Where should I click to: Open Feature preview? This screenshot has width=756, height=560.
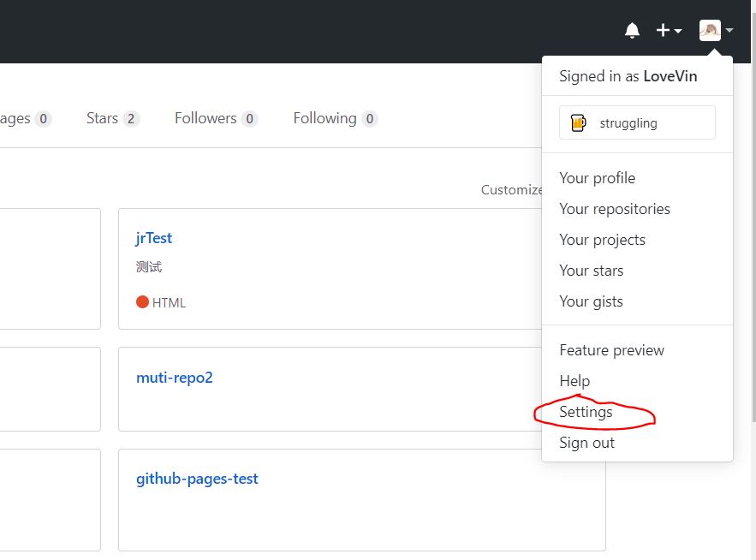point(611,350)
